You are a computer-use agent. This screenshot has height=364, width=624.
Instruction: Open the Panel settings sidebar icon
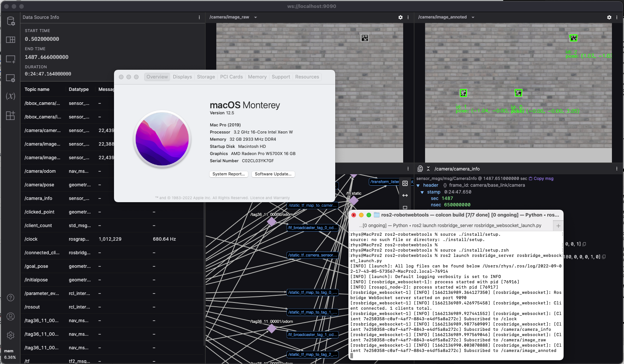point(11,78)
